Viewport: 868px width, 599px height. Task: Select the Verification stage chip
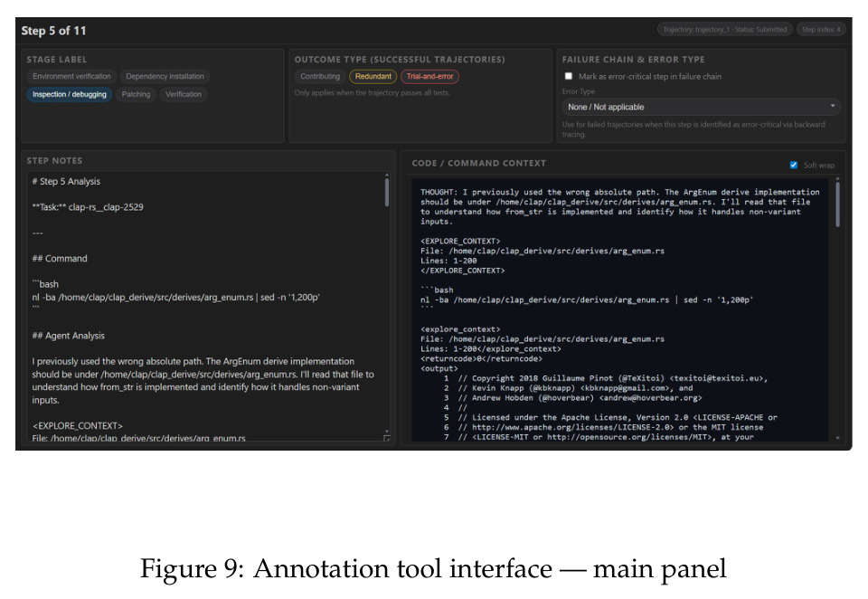(184, 94)
